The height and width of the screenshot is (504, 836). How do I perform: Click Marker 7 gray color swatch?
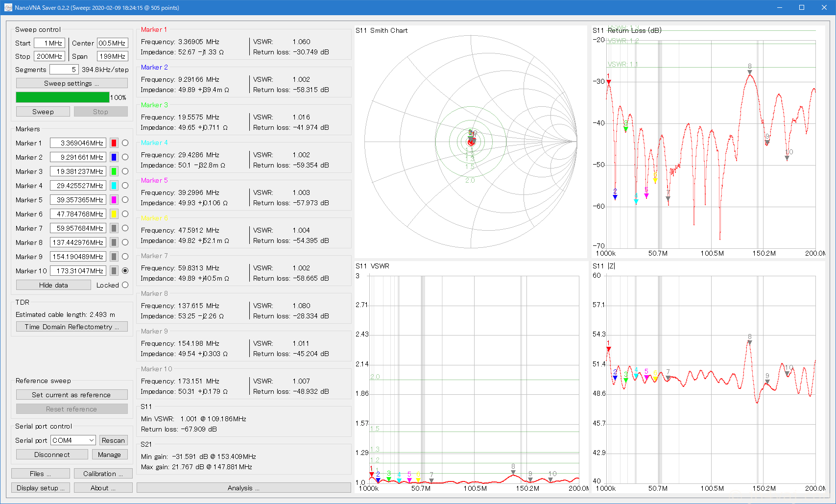point(114,228)
